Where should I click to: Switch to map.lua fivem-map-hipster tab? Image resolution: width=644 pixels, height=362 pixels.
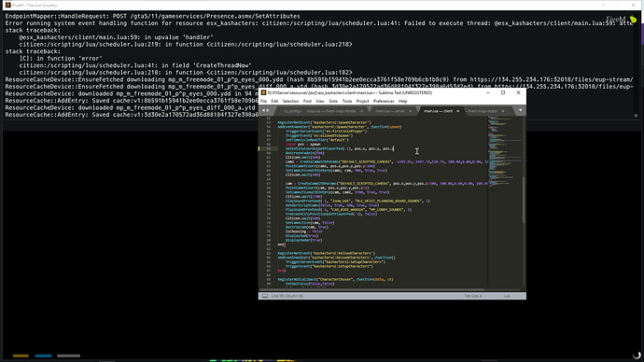(x=331, y=111)
